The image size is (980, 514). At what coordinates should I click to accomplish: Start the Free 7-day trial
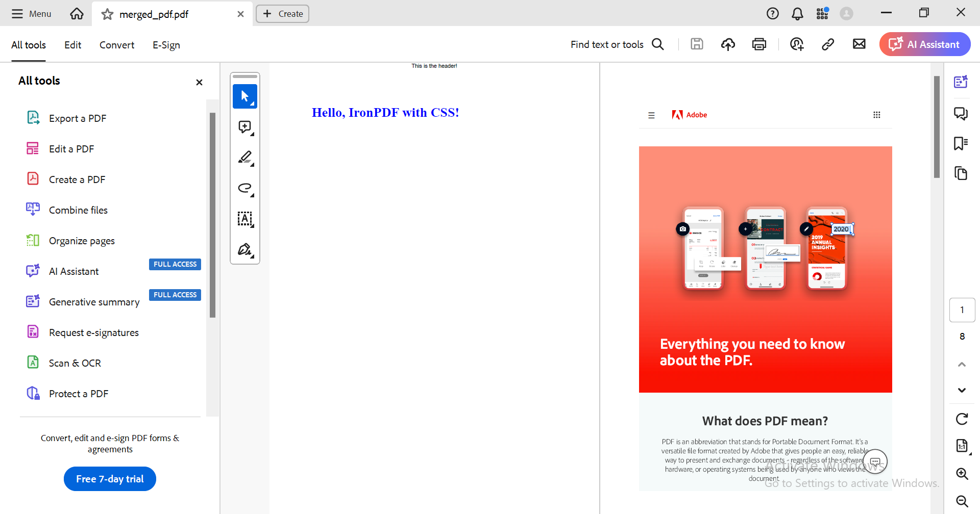[x=110, y=479]
